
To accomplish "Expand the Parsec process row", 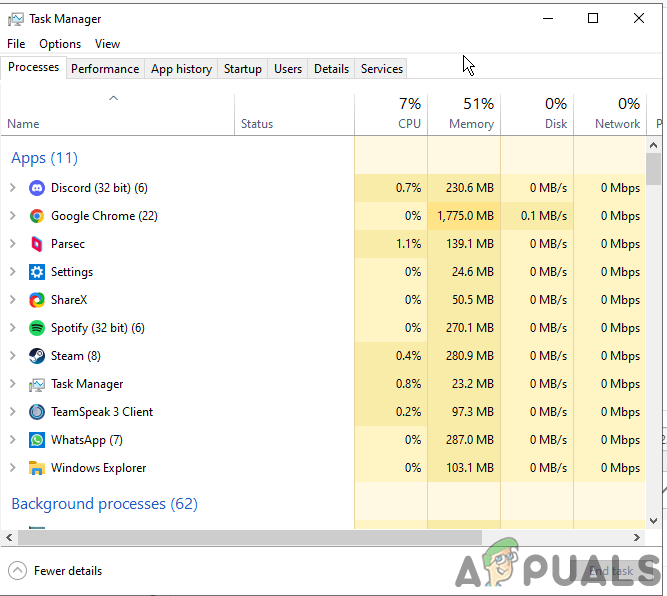I will tap(13, 244).
